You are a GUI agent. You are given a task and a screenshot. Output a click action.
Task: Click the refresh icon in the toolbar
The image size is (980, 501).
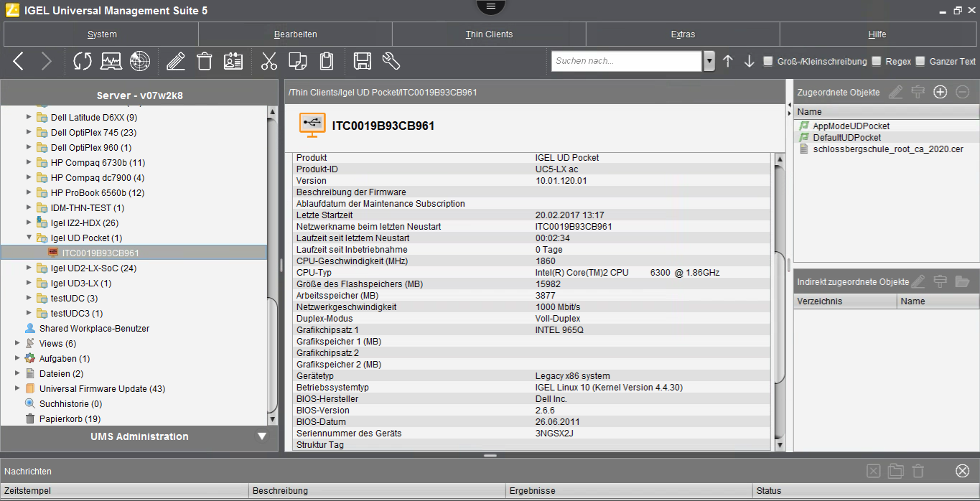(x=81, y=61)
